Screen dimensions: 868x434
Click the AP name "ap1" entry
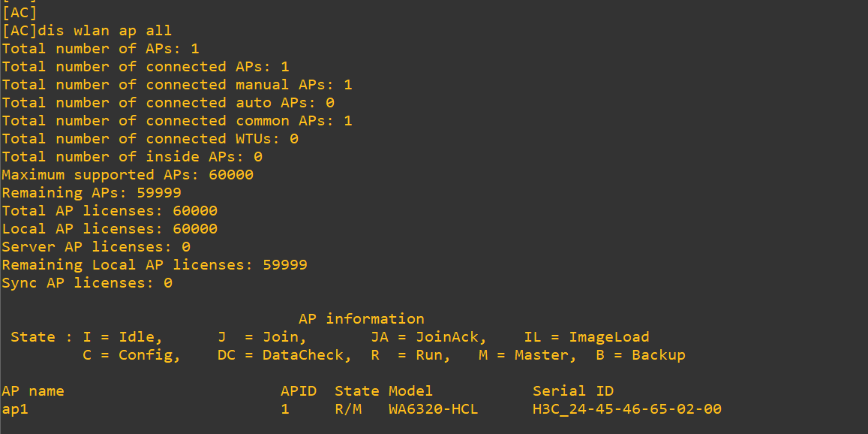pos(15,409)
